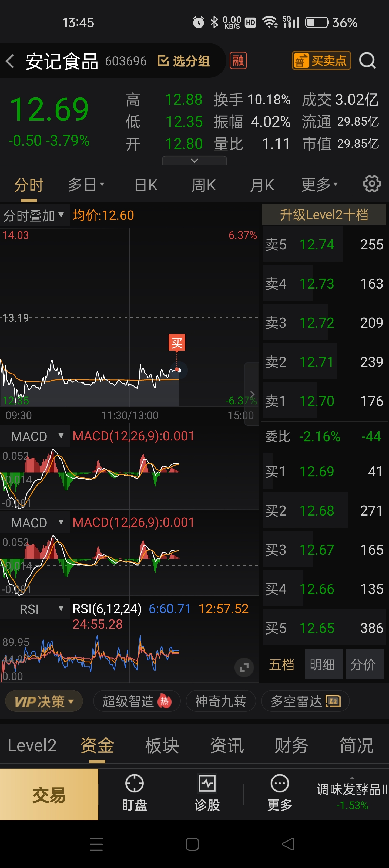
Task: Tap 卖1 row at 12.70
Action: (324, 401)
